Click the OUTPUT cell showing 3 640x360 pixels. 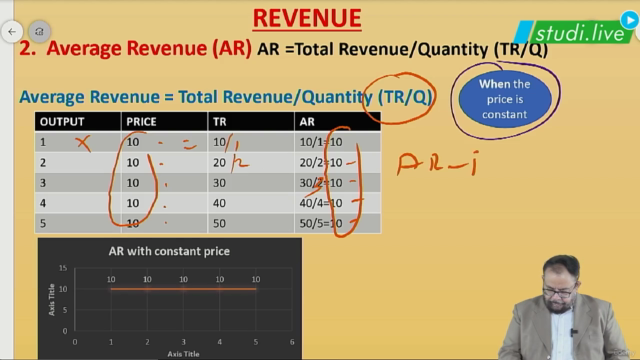(x=78, y=182)
